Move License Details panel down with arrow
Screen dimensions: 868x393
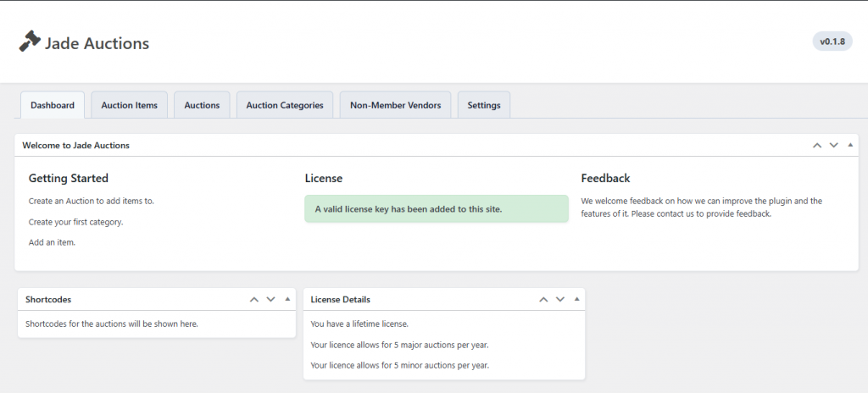click(559, 299)
